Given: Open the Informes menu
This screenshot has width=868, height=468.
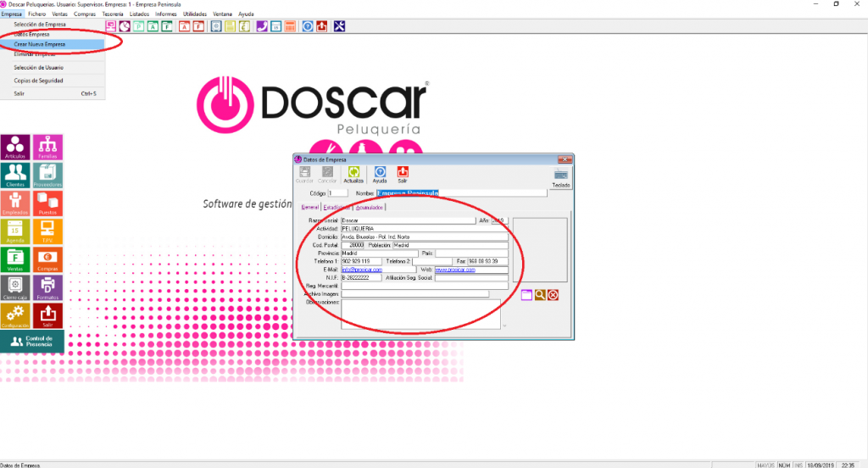Looking at the screenshot, I should [x=165, y=14].
